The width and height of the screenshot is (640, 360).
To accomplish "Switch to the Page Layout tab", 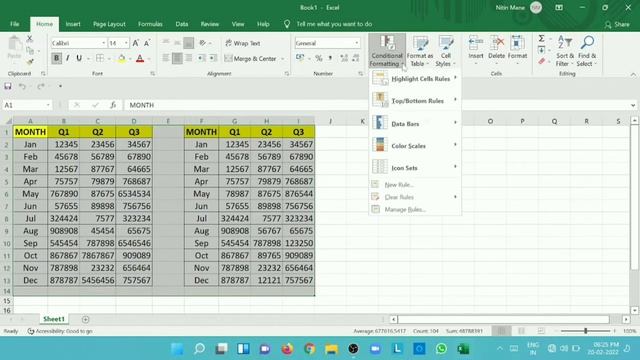I will (x=109, y=24).
